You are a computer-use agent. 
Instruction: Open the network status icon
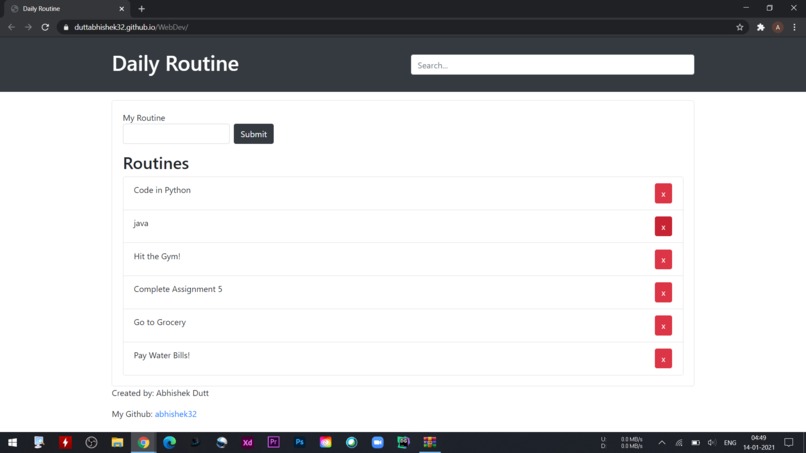[679, 443]
